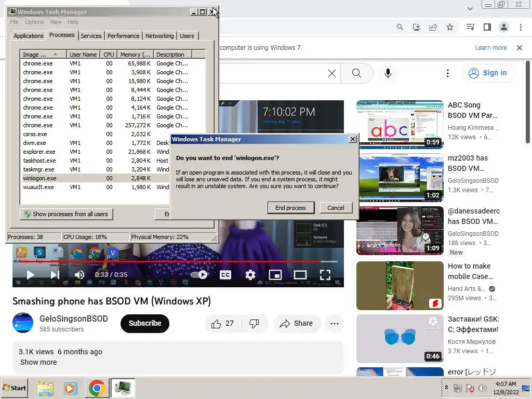Switch to the Performance tab

point(123,36)
